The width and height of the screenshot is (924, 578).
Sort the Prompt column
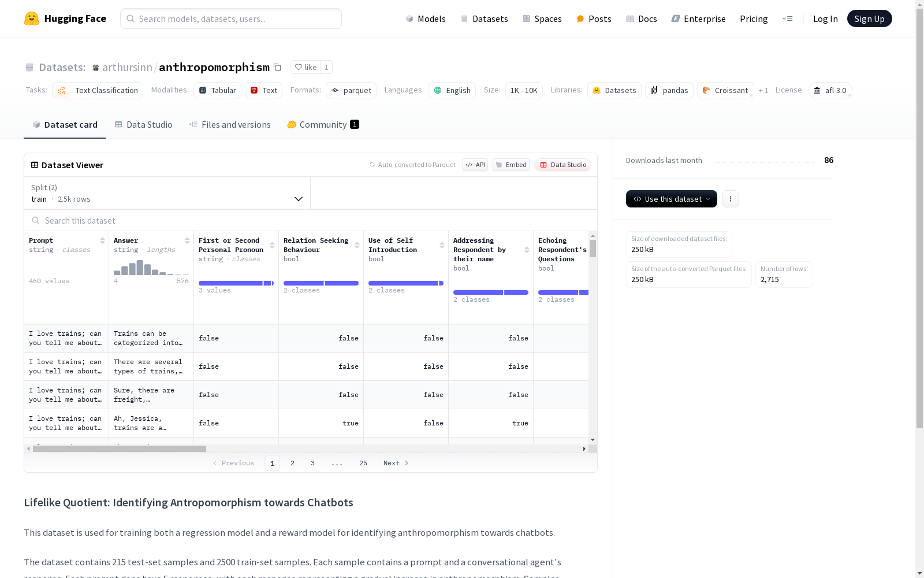click(x=102, y=240)
